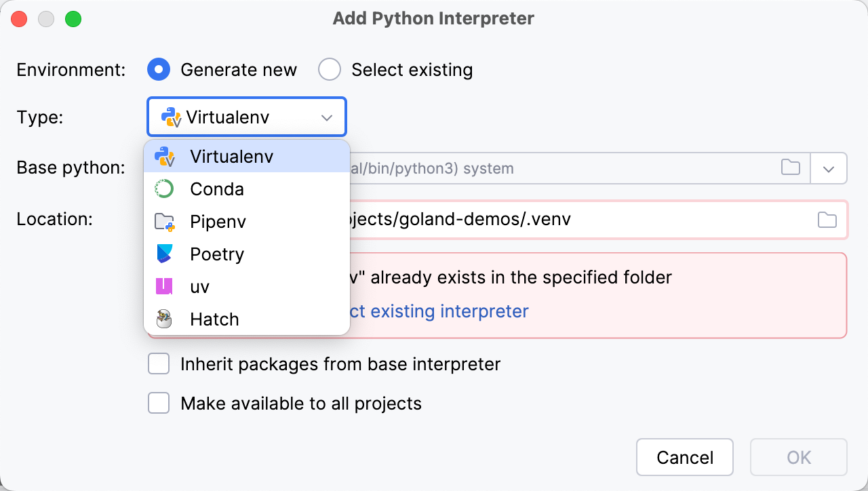The width and height of the screenshot is (868, 491).
Task: Select the Generate new radio button
Action: [157, 69]
